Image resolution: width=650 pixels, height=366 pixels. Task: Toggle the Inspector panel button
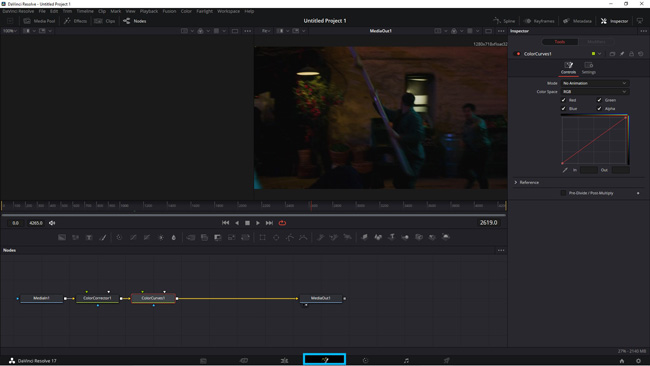tap(614, 21)
